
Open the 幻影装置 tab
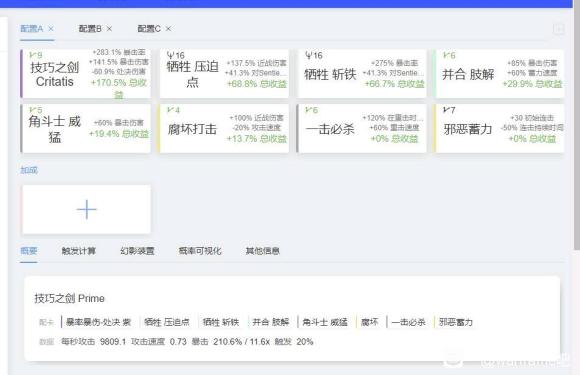(137, 251)
